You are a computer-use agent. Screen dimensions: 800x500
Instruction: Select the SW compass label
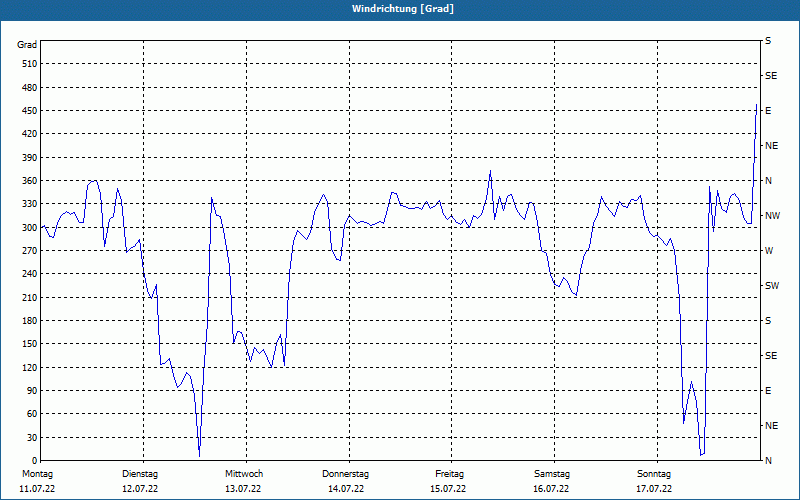coord(772,286)
